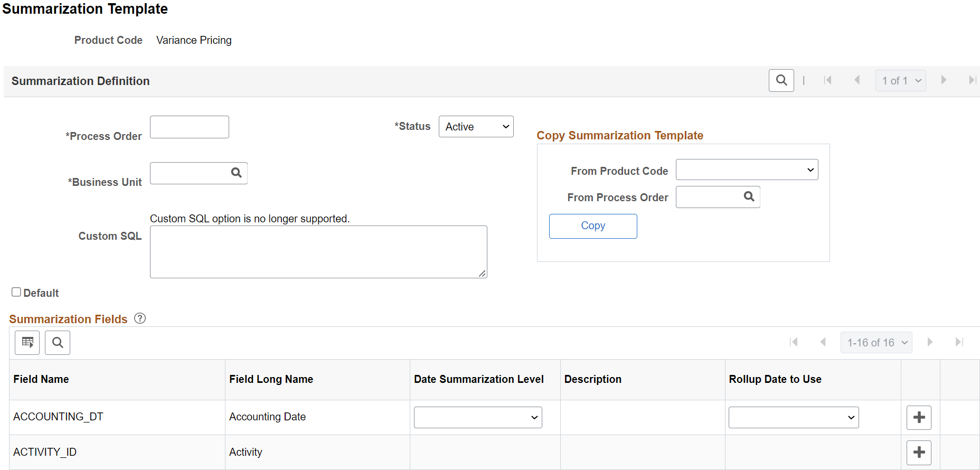980x470 pixels.
Task: Open the grid personalize icon
Action: click(x=27, y=343)
